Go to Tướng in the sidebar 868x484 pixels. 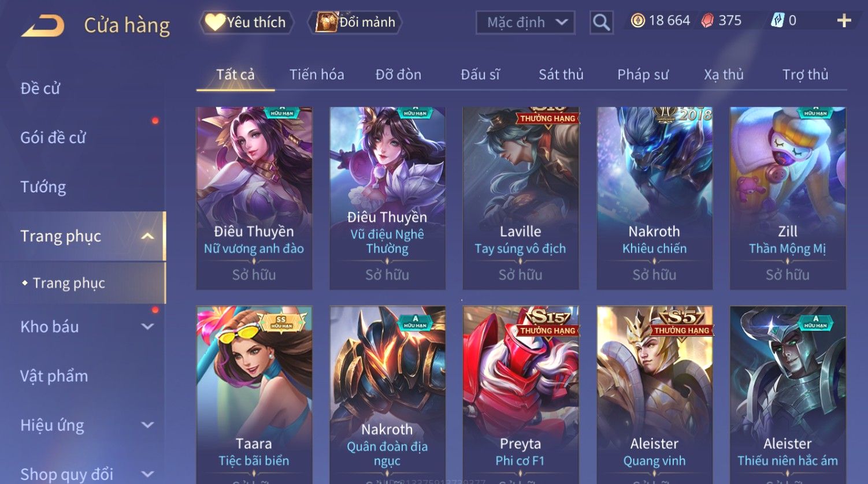pyautogui.click(x=43, y=187)
